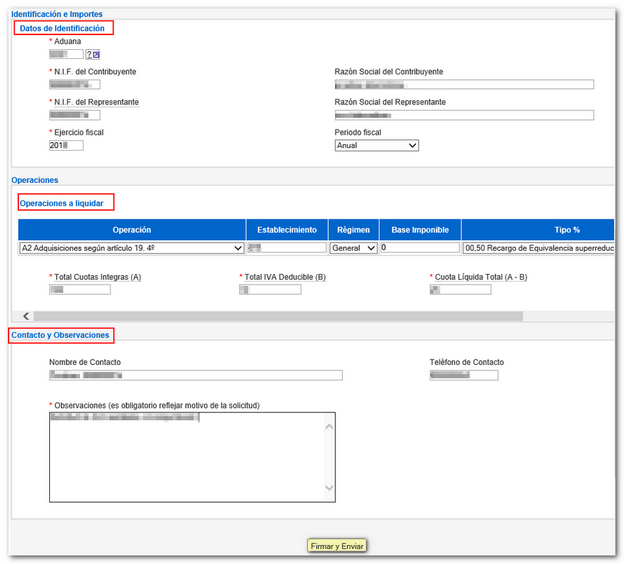
Task: Click the Ejercicio fiscal year field
Action: pos(66,145)
